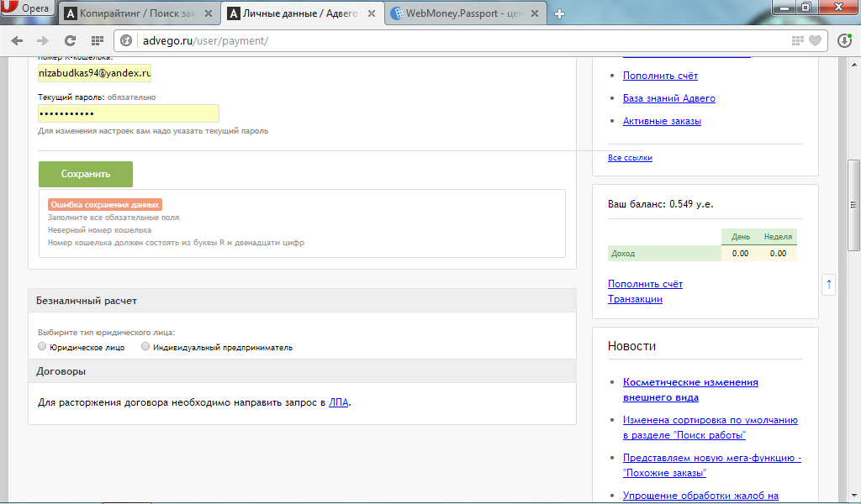Click the Ваш баланс: 0.549 у.е. text
The image size is (861, 504).
click(x=661, y=204)
